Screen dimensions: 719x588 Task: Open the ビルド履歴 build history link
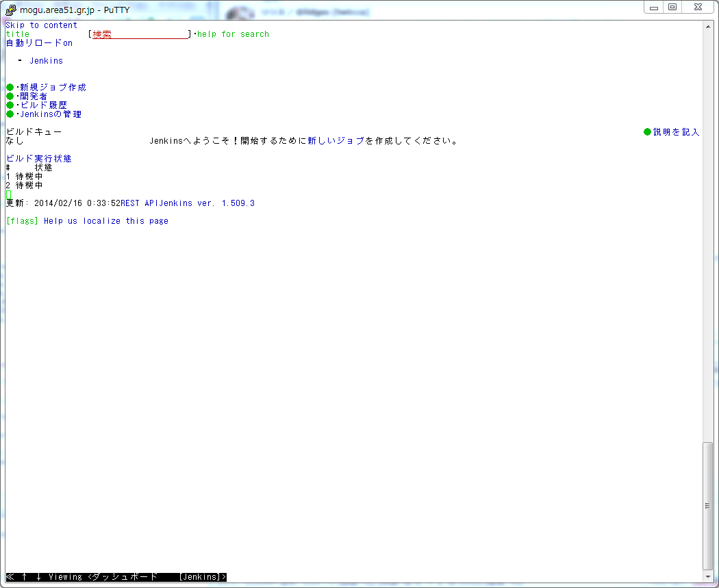(x=43, y=105)
